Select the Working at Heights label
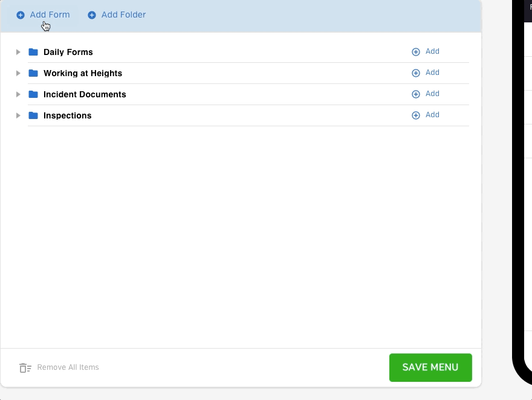 point(83,73)
